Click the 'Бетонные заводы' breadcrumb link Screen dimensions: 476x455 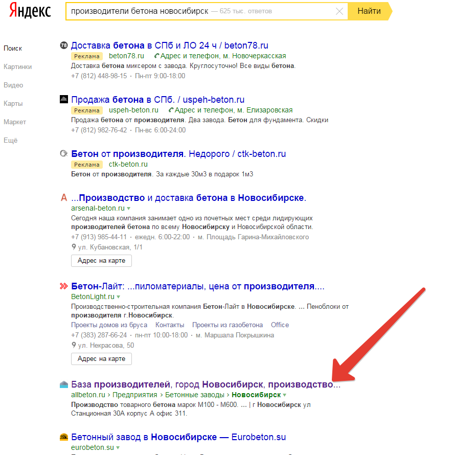click(x=195, y=395)
